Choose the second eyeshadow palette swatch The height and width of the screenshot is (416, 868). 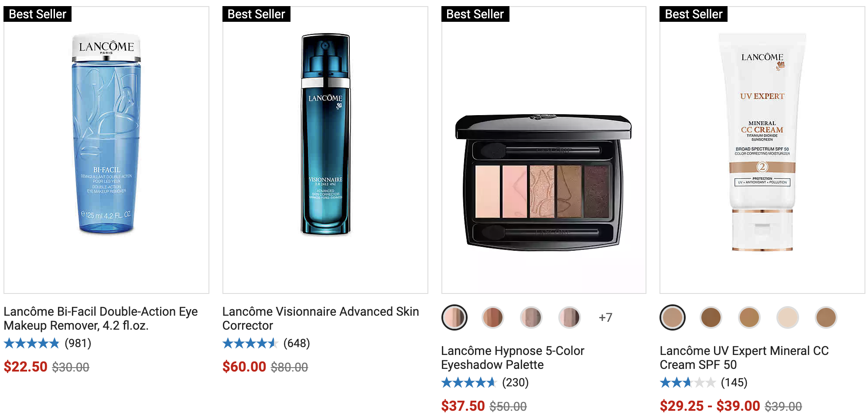tap(492, 317)
